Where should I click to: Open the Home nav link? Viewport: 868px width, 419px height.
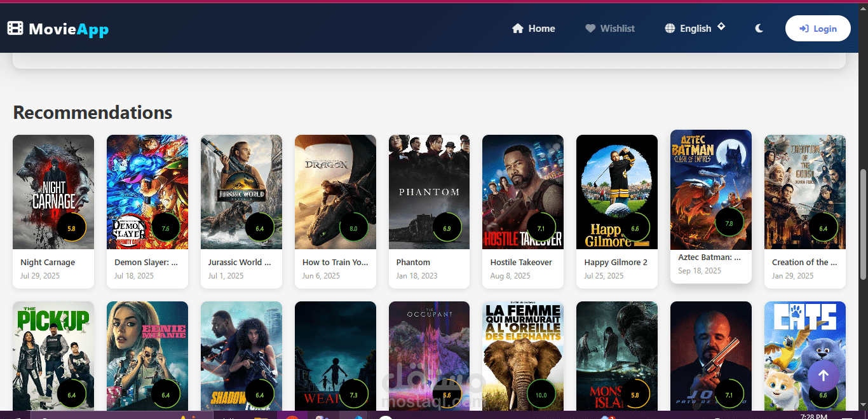(x=534, y=29)
